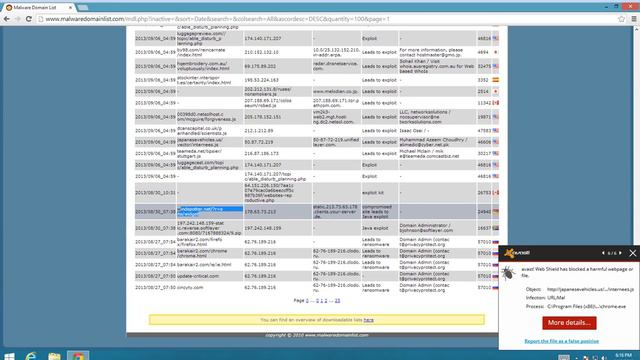Click the page scrollbar up arrow

tap(636, 29)
